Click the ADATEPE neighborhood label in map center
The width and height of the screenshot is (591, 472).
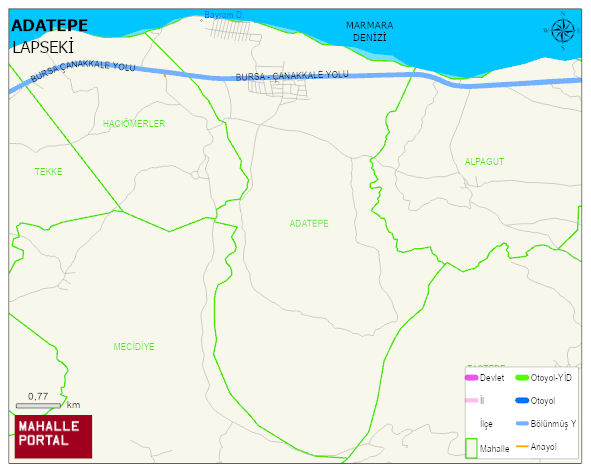click(309, 224)
